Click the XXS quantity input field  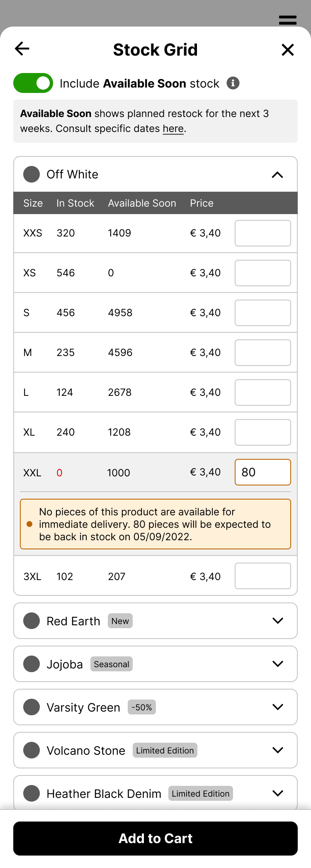pos(262,233)
